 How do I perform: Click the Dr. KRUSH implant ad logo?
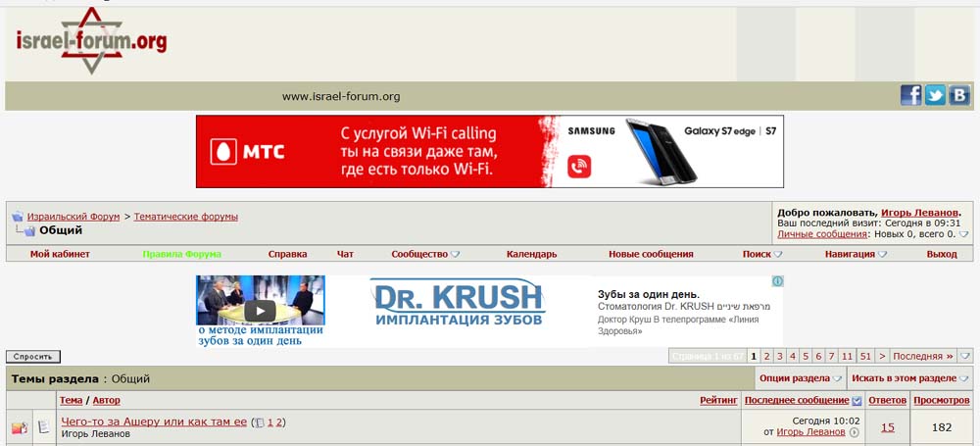click(459, 303)
